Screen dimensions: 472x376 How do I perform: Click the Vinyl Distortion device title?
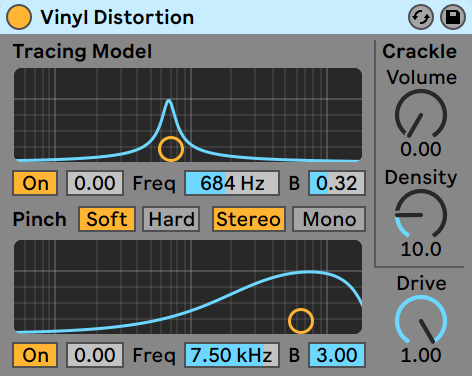tap(117, 17)
